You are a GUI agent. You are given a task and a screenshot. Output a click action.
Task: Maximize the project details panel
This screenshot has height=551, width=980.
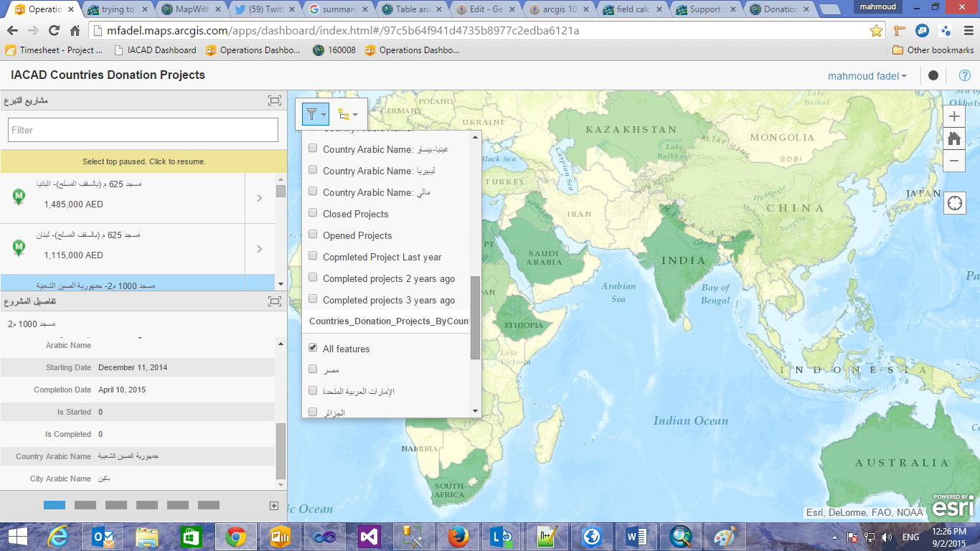coord(274,302)
